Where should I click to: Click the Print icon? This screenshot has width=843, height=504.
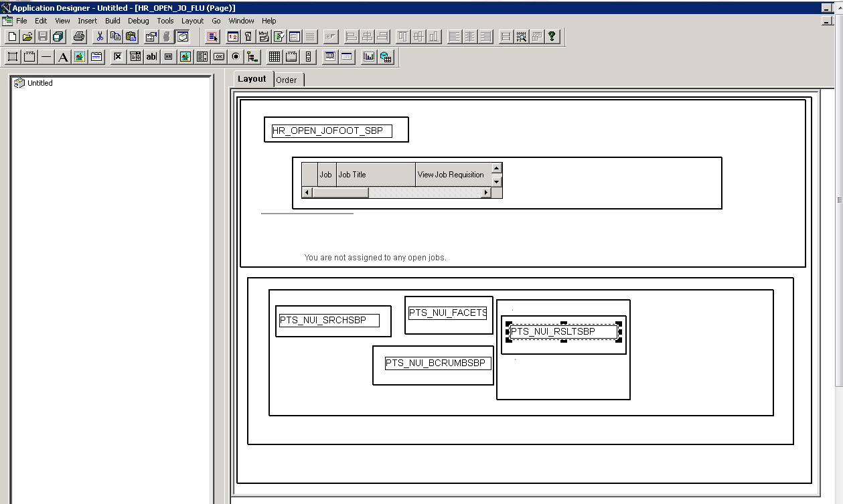point(79,36)
